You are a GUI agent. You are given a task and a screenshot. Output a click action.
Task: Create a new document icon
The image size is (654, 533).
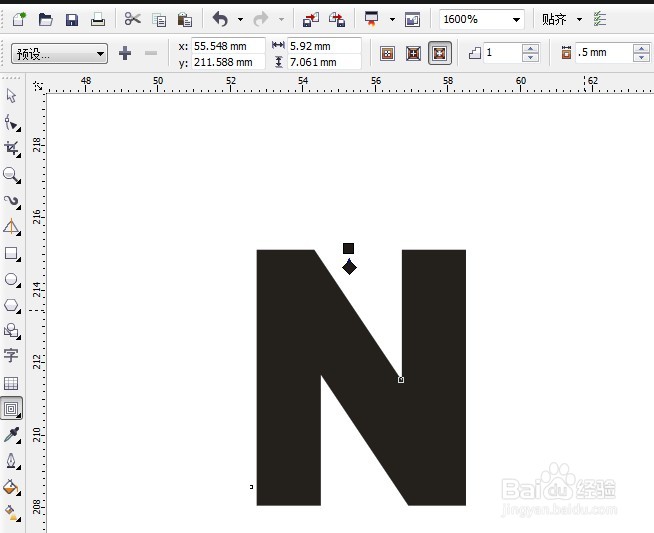pos(18,19)
